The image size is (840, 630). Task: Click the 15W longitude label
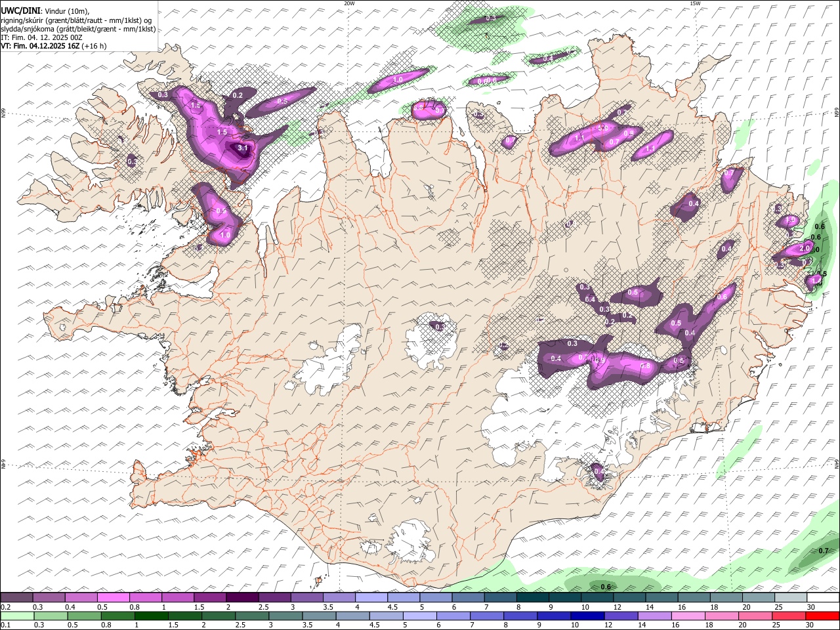[x=695, y=3]
